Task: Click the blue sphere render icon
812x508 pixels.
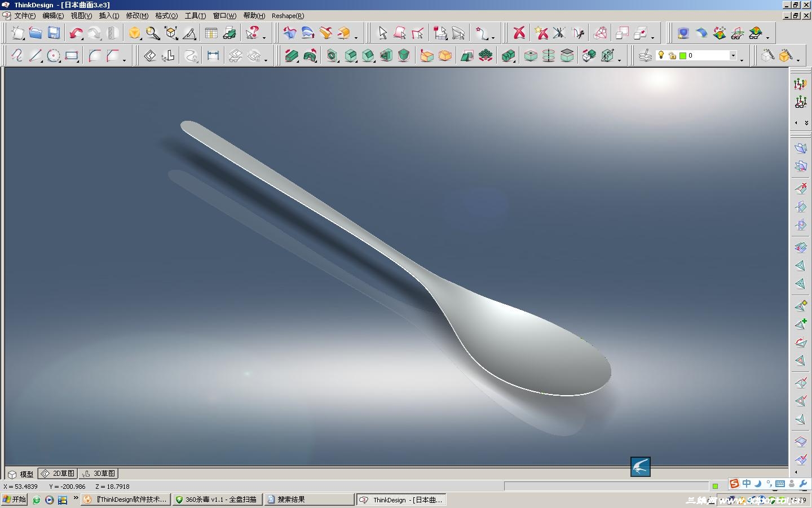Action: click(683, 33)
